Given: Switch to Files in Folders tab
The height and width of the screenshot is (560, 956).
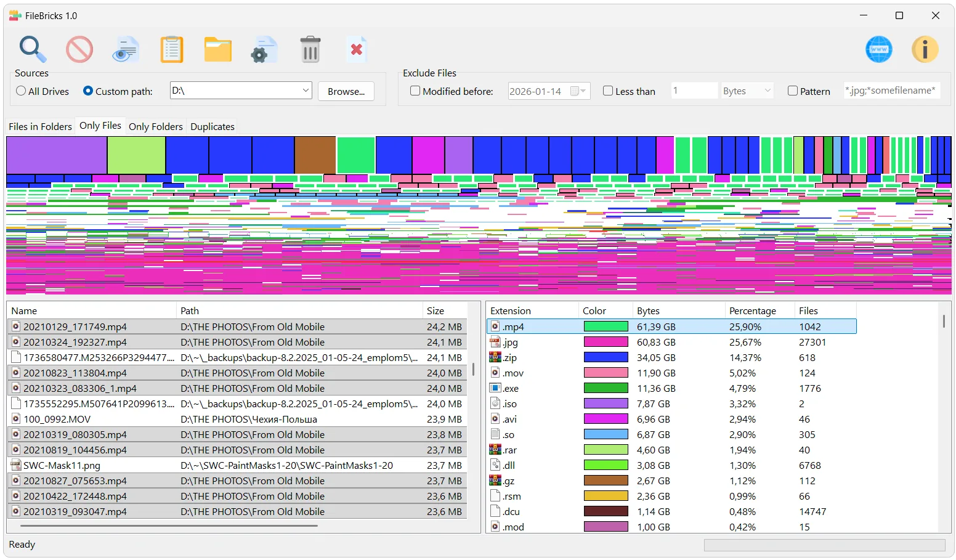Looking at the screenshot, I should 40,126.
